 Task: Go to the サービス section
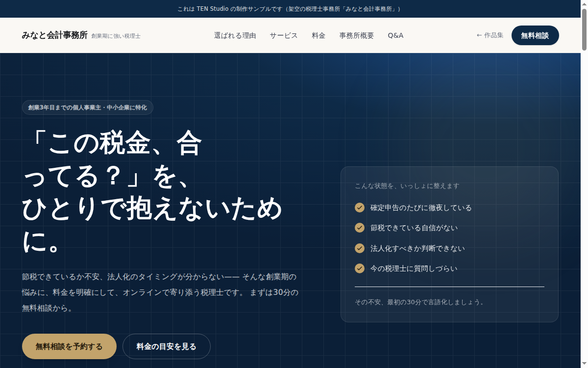[x=284, y=35]
